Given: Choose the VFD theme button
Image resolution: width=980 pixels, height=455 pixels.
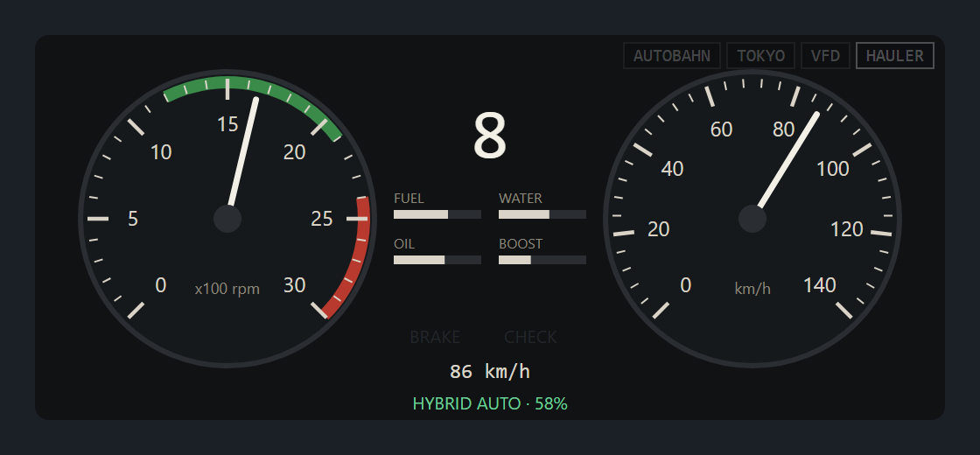Looking at the screenshot, I should point(826,56).
